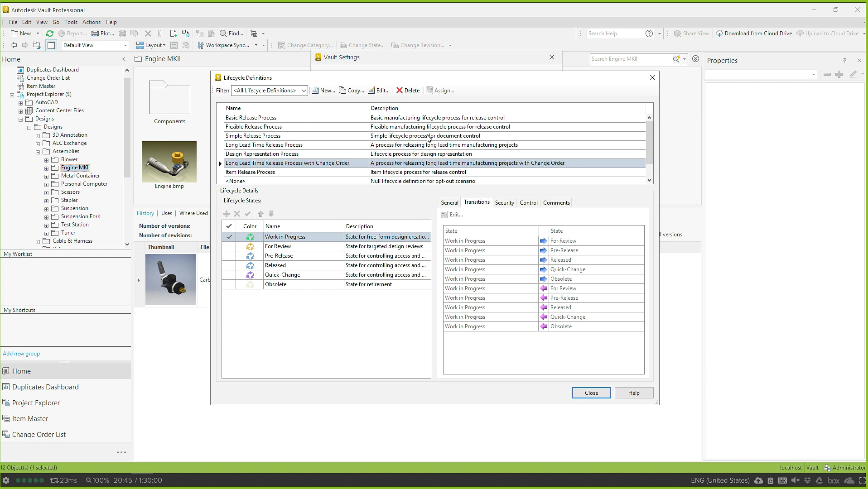This screenshot has width=868, height=489.
Task: Toggle default check cell for Released state
Action: click(x=229, y=265)
